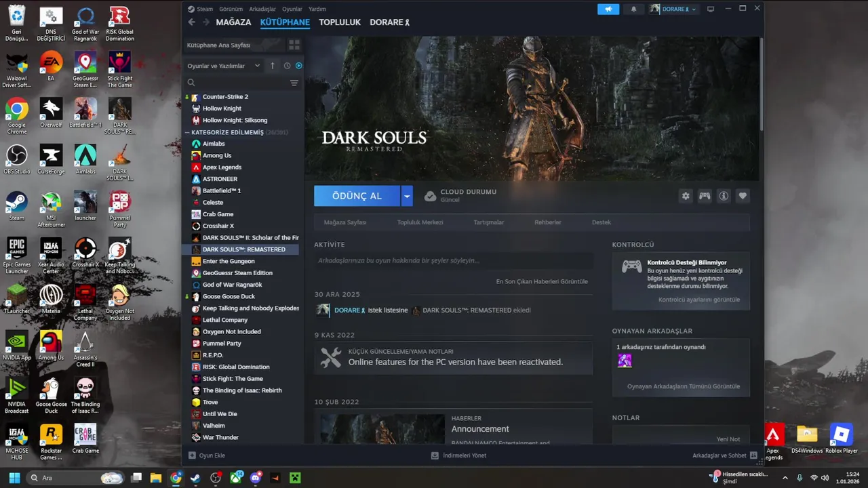Switch to the MAĞAZA tab
868x488 pixels.
[x=233, y=22]
